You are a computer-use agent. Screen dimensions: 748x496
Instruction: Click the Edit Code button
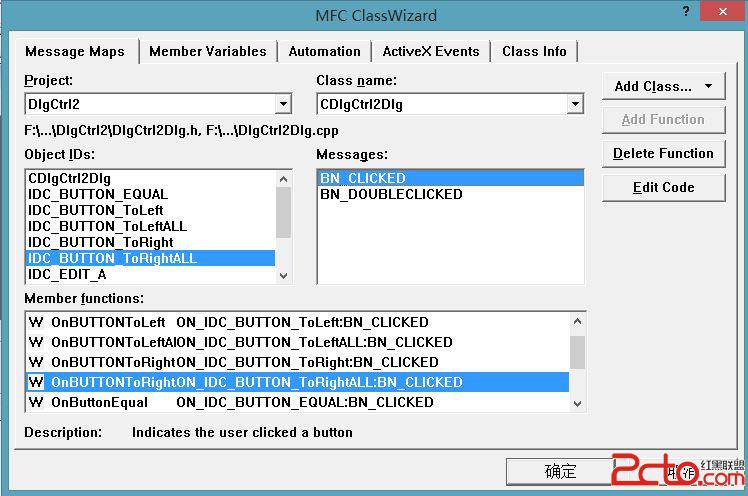663,187
